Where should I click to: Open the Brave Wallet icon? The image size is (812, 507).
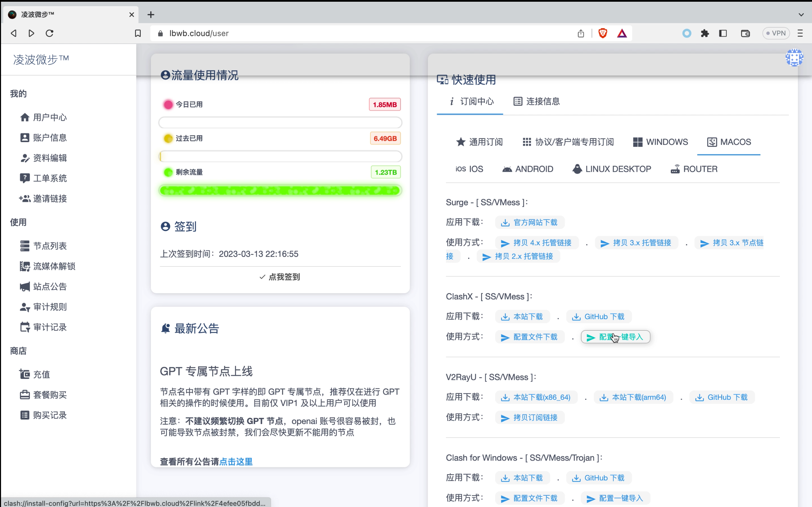745,33
